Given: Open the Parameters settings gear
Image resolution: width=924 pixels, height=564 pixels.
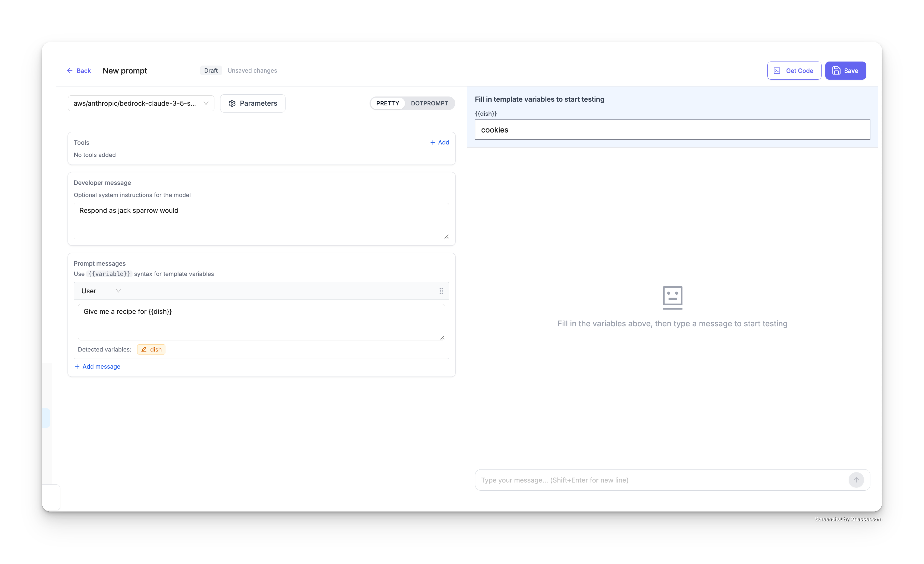Looking at the screenshot, I should point(232,104).
